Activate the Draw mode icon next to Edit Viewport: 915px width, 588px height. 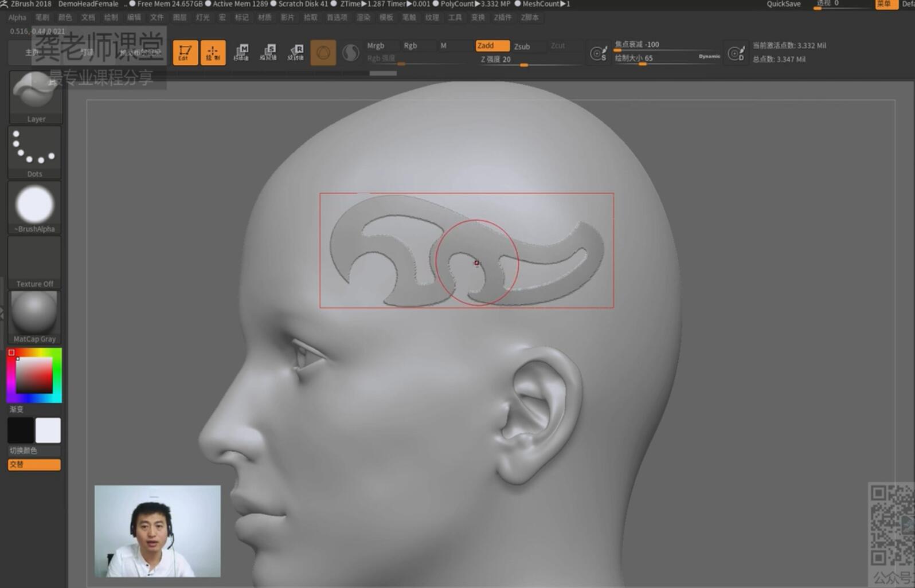pyautogui.click(x=213, y=53)
